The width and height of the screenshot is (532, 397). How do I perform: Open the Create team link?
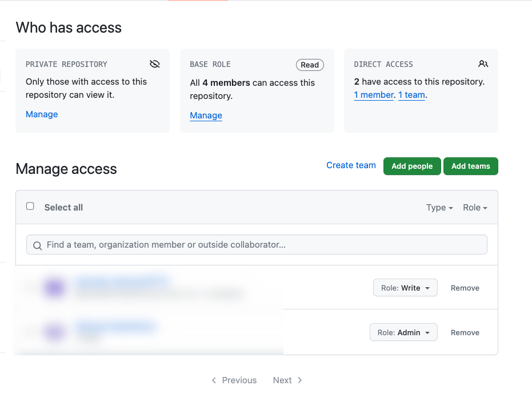tap(351, 165)
